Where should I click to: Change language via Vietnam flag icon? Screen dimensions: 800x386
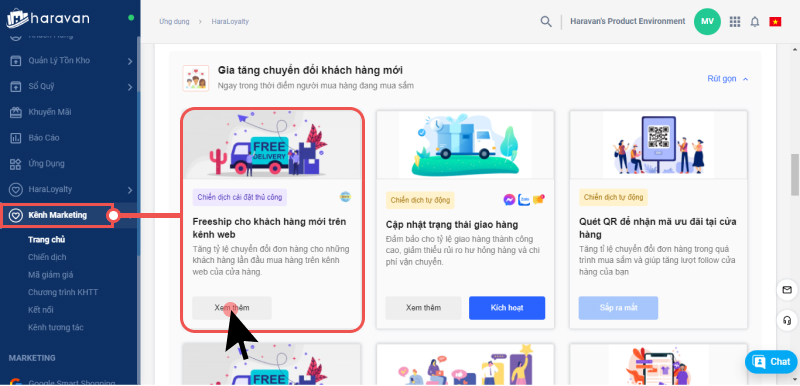click(x=775, y=21)
